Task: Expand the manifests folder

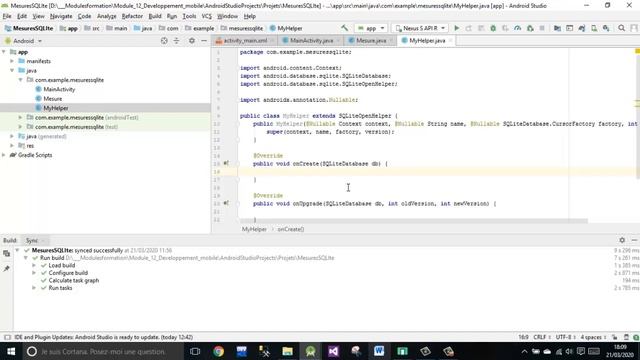Action: tap(12, 61)
